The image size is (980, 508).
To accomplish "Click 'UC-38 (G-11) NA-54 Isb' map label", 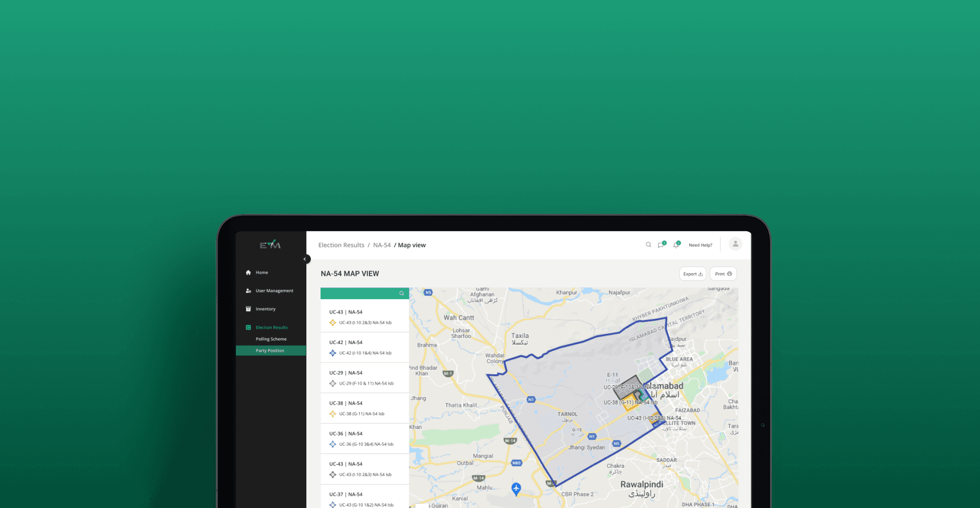I will [x=630, y=403].
